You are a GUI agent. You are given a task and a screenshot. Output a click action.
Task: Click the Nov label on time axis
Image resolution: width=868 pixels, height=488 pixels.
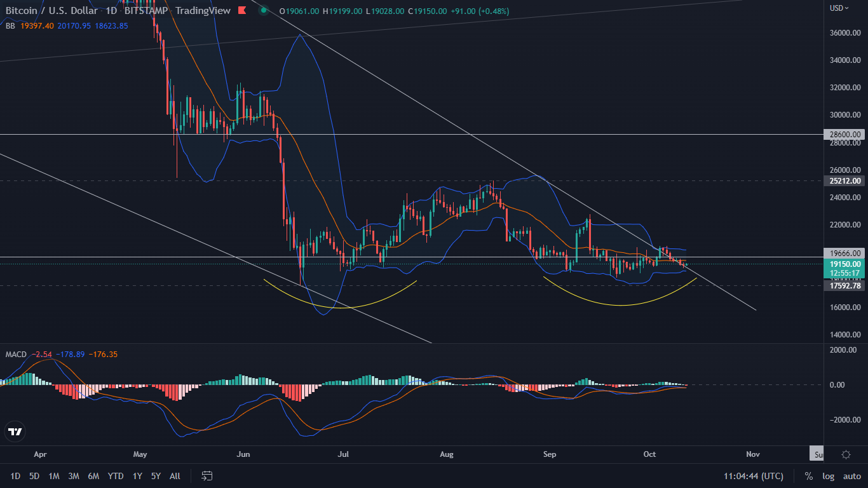coord(753,454)
